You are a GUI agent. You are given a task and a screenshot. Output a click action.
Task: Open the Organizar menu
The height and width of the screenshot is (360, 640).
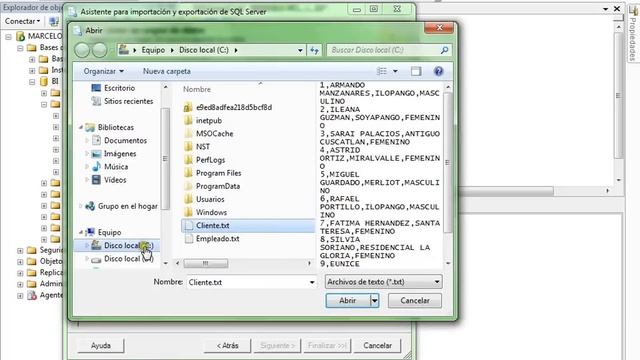[103, 71]
